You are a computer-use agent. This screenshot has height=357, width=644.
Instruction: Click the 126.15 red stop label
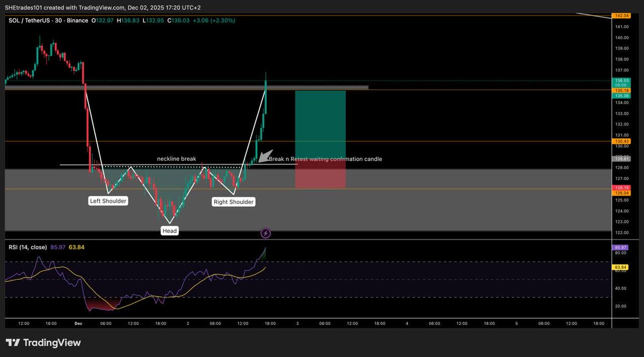point(621,188)
